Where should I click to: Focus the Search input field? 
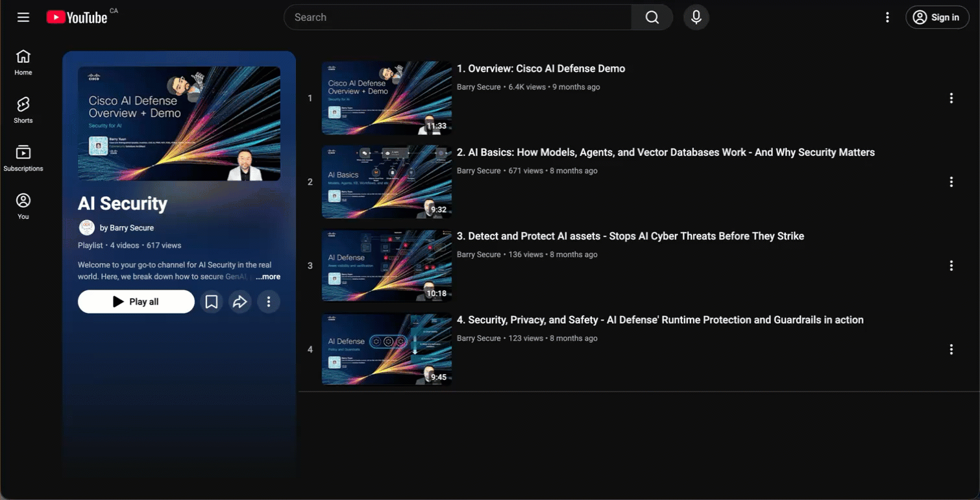[x=458, y=18]
